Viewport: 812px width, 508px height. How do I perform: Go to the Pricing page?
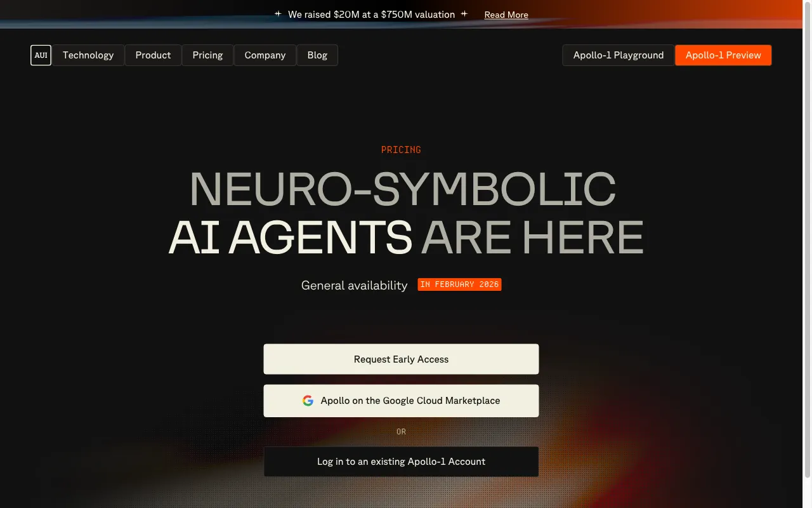pos(207,55)
